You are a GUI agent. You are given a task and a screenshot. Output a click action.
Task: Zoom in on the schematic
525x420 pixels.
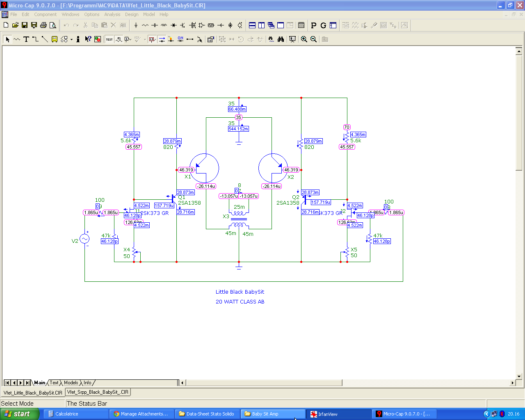point(304,39)
